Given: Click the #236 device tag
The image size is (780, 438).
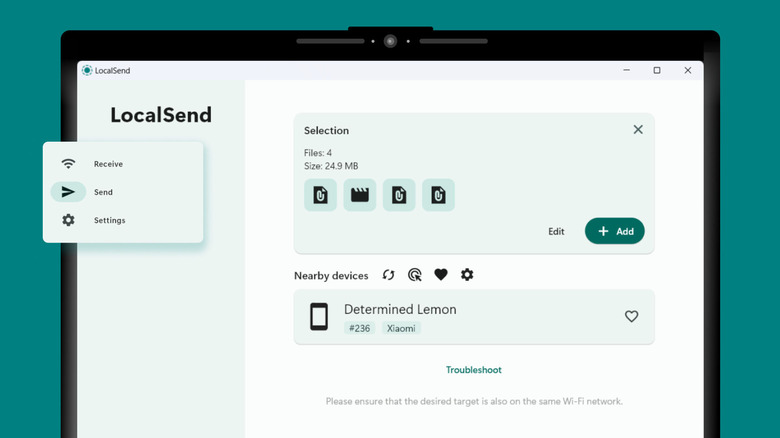Looking at the screenshot, I should 359,328.
